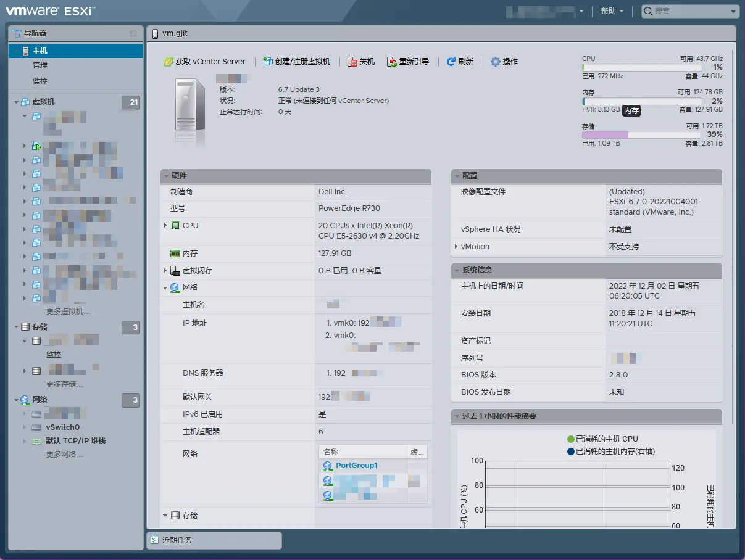Toggle 已消耗的主机内存(右轴) legend entry
This screenshot has height=560, width=745.
pyautogui.click(x=610, y=451)
